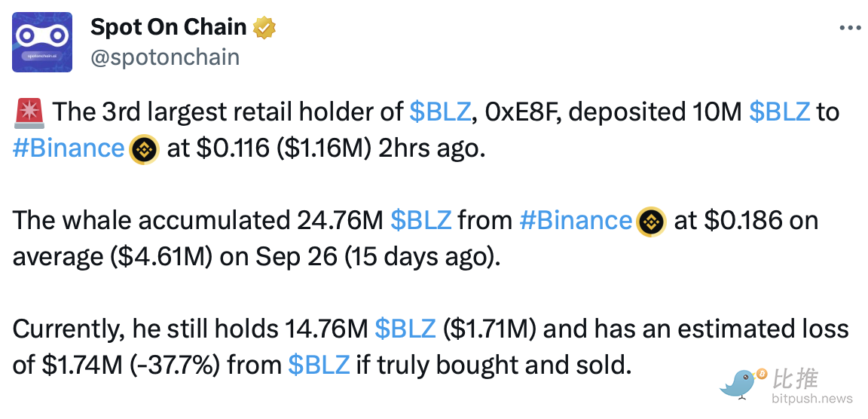Click the Binance coin icon before "at $0.116"
868x419 pixels.
pos(144,149)
